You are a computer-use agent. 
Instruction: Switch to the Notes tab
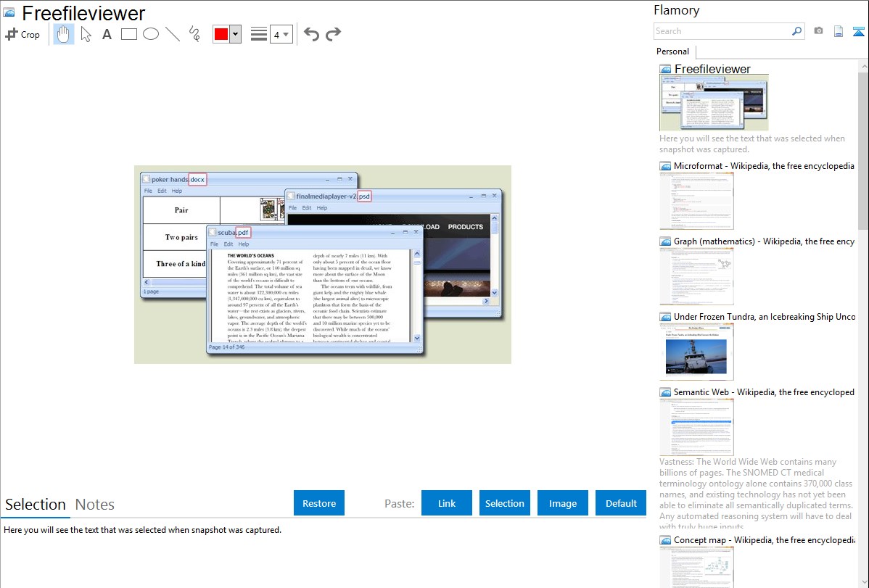(x=95, y=505)
